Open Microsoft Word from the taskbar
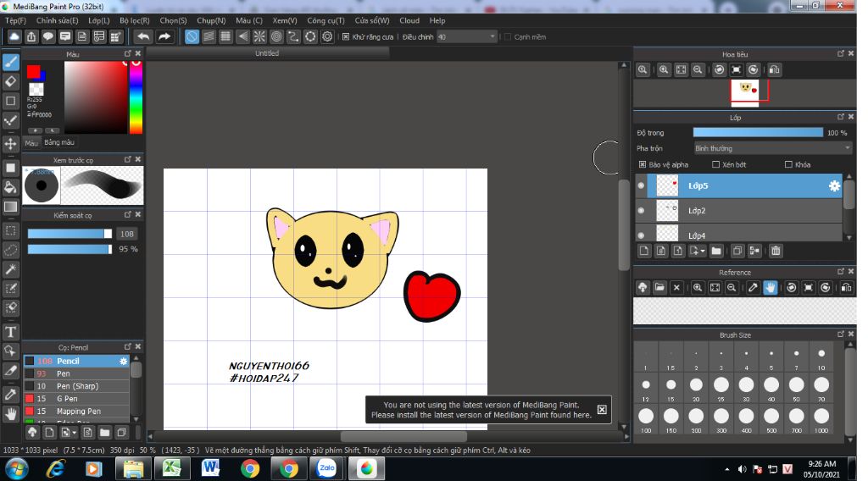 [210, 469]
